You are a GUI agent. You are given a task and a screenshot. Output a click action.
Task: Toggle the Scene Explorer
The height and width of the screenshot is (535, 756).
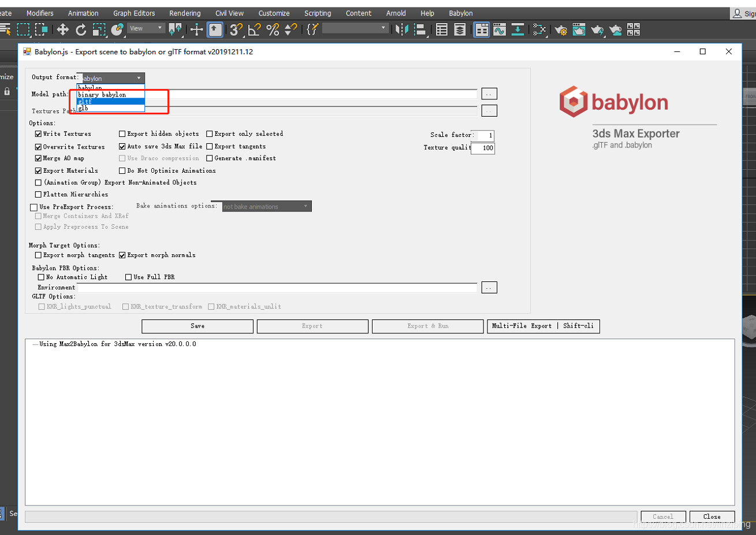(442, 29)
